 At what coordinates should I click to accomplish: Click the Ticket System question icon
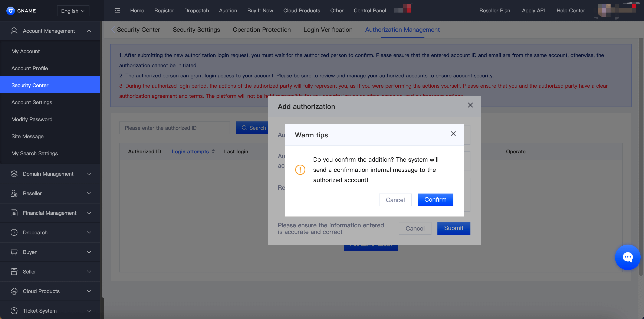(14, 311)
